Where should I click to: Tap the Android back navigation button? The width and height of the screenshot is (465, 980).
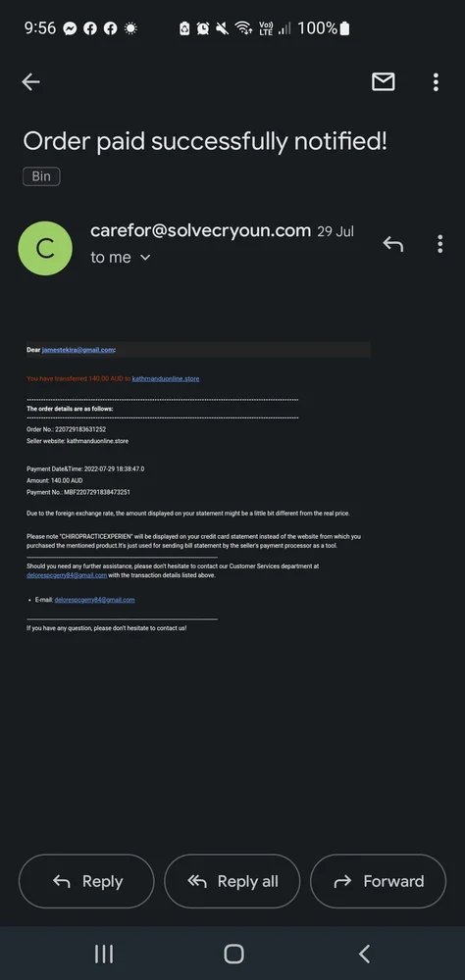click(364, 954)
